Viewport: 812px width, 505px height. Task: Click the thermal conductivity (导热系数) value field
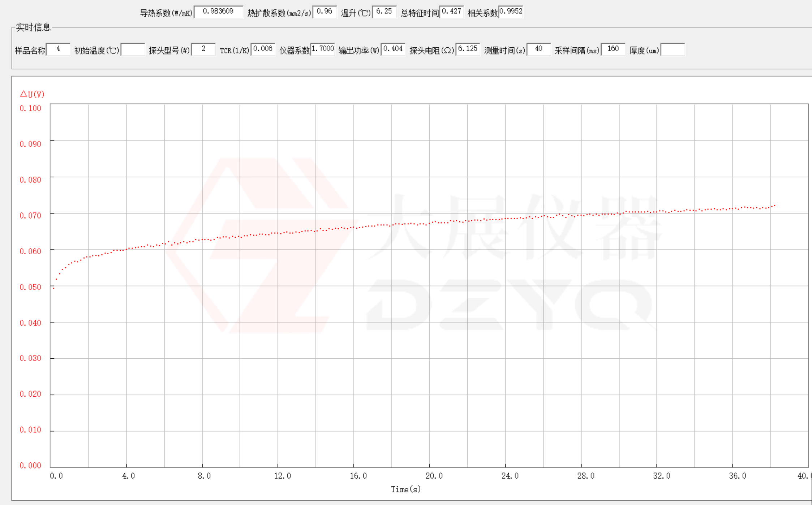click(x=218, y=12)
